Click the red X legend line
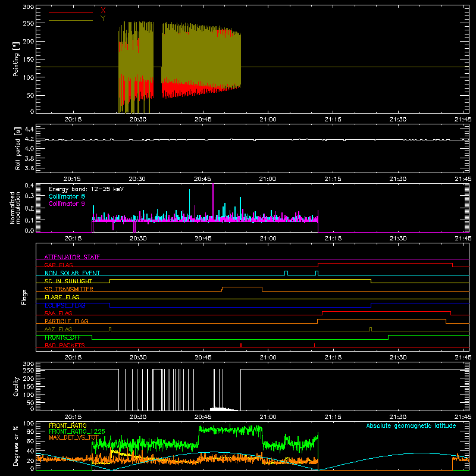Screen dimensions: 476x476 [71, 12]
